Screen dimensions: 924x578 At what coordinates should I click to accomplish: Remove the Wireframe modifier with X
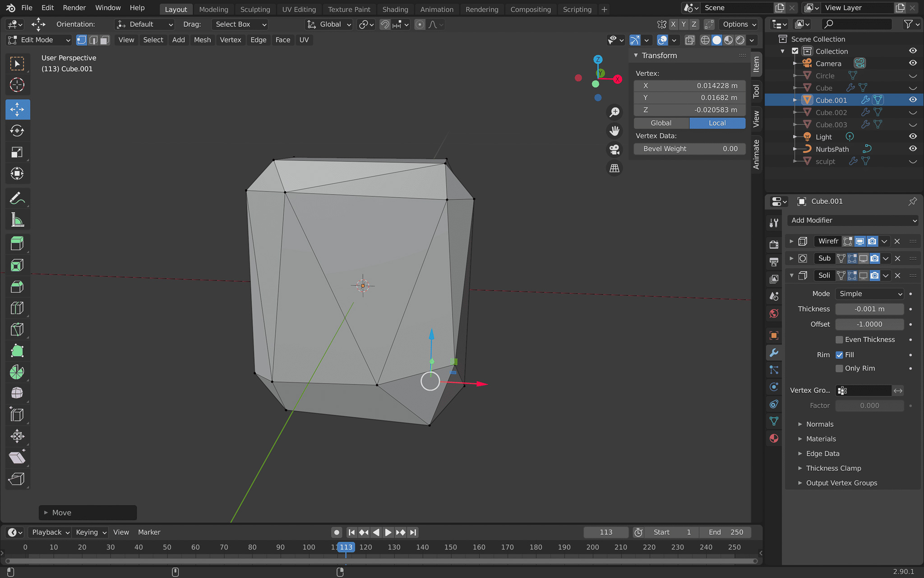897,241
